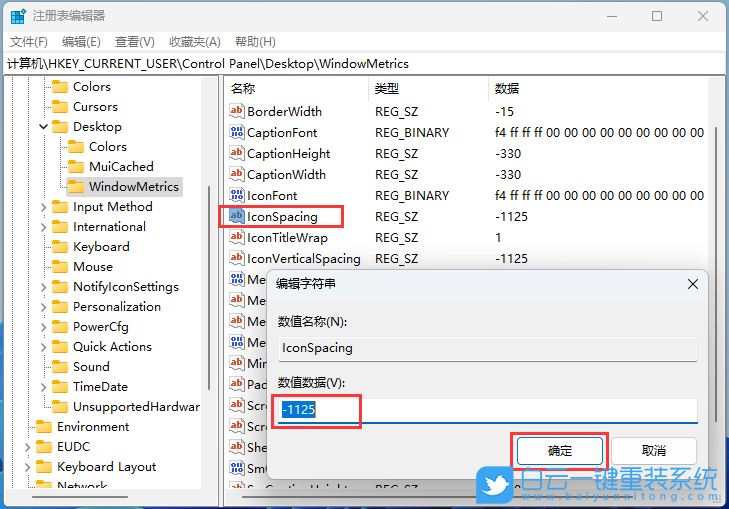Click the IconFont binary value icon

coord(237,195)
